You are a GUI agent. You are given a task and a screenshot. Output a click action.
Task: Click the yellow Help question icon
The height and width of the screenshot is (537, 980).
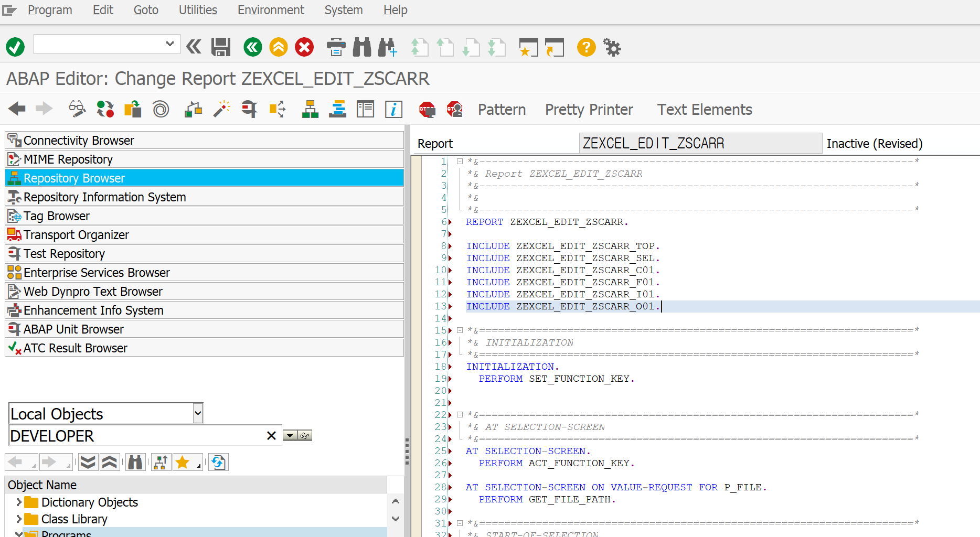point(586,47)
